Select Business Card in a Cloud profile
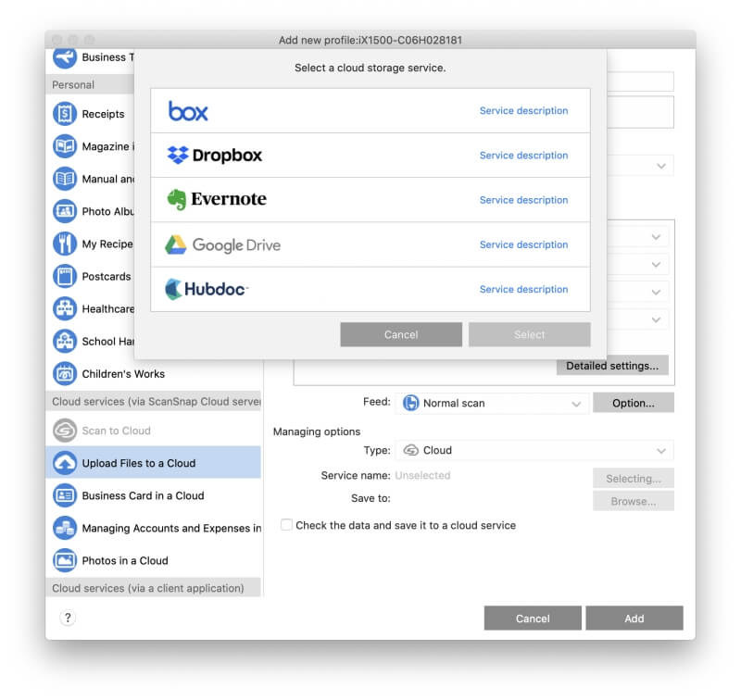This screenshot has height=700, width=741. point(144,495)
